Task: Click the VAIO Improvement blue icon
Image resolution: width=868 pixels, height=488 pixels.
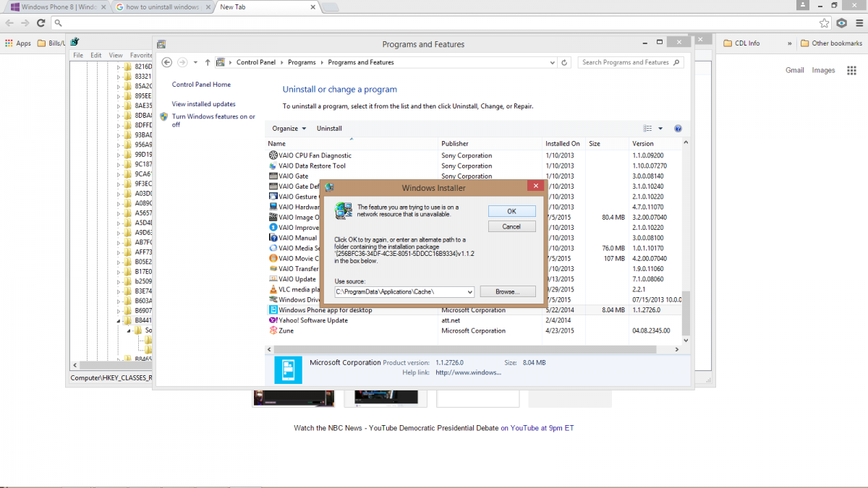Action: click(x=273, y=227)
